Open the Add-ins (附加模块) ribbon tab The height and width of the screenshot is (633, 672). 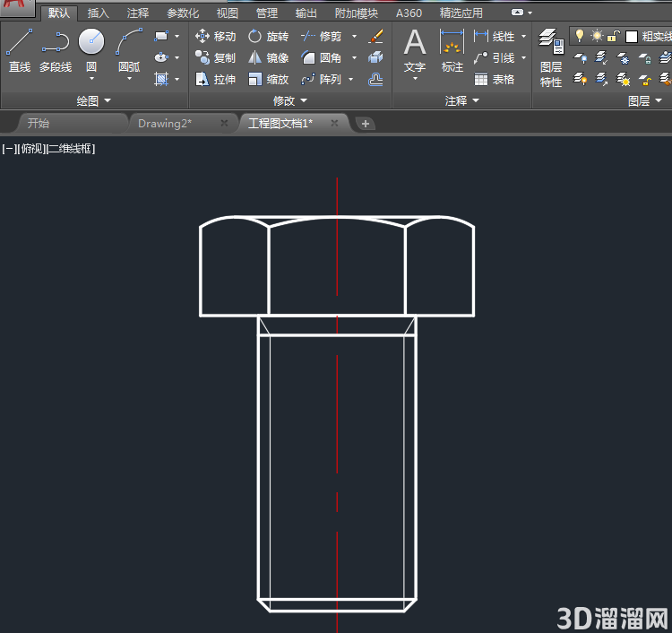[x=356, y=13]
